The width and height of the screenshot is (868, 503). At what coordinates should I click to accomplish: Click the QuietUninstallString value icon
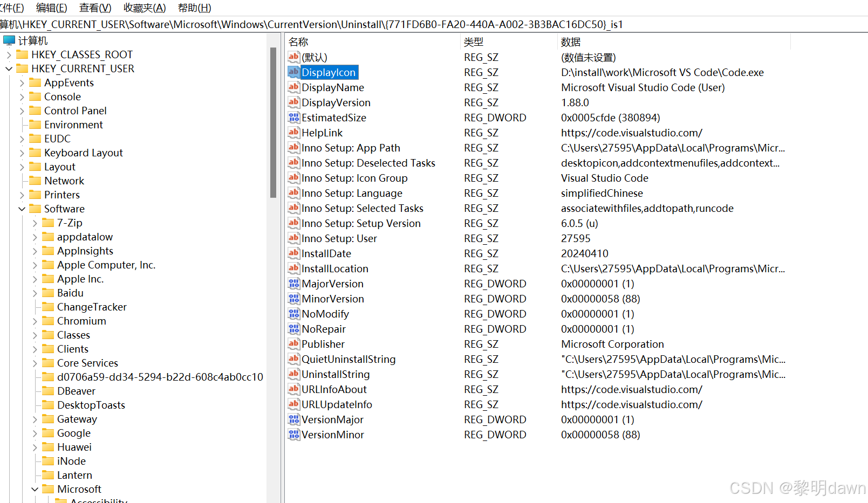(294, 359)
